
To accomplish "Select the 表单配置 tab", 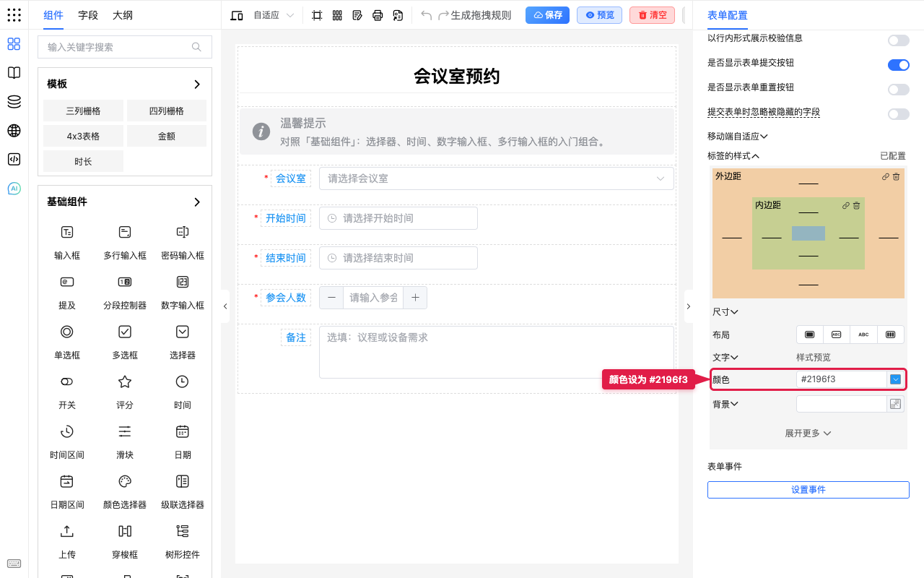I will 728,15.
